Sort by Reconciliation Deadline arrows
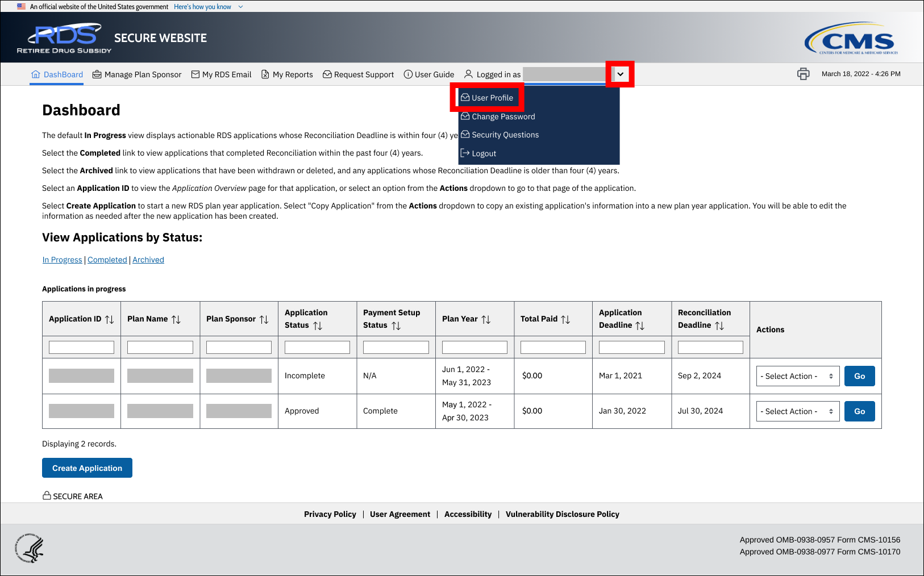The height and width of the screenshot is (576, 924). 719,325
